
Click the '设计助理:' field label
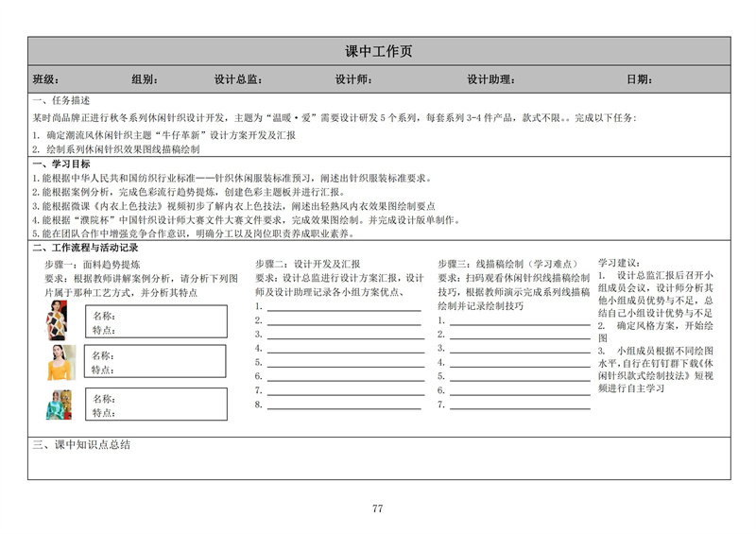coord(490,79)
